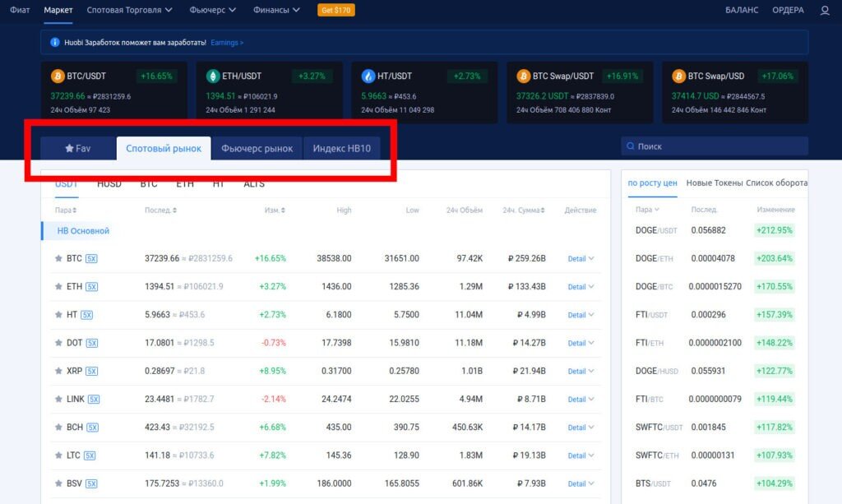Screen dimensions: 842x504
Task: Open the Спотовая Торговля dropdown menu
Action: click(129, 11)
